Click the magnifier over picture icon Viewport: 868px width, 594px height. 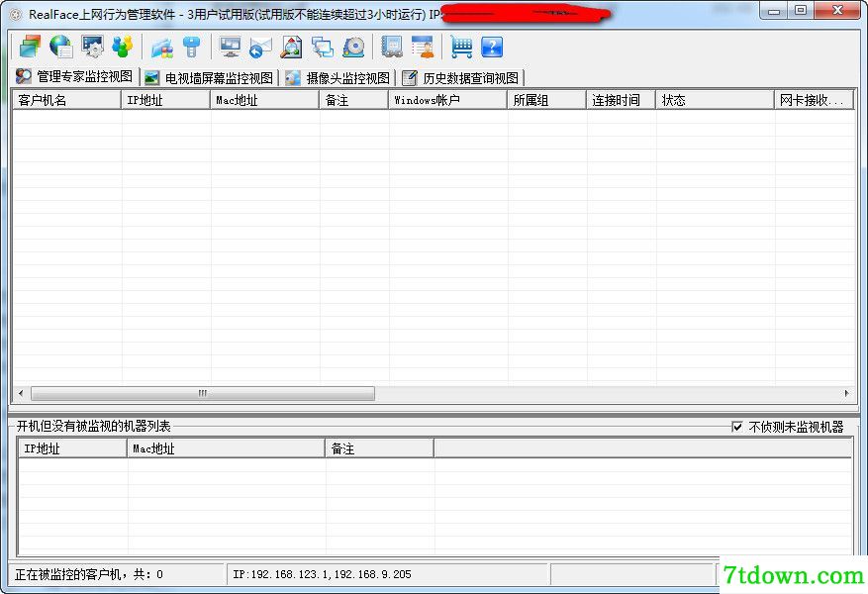(x=291, y=48)
